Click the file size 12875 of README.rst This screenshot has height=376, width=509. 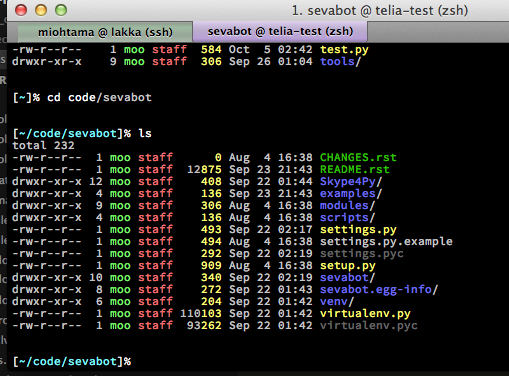click(x=204, y=169)
